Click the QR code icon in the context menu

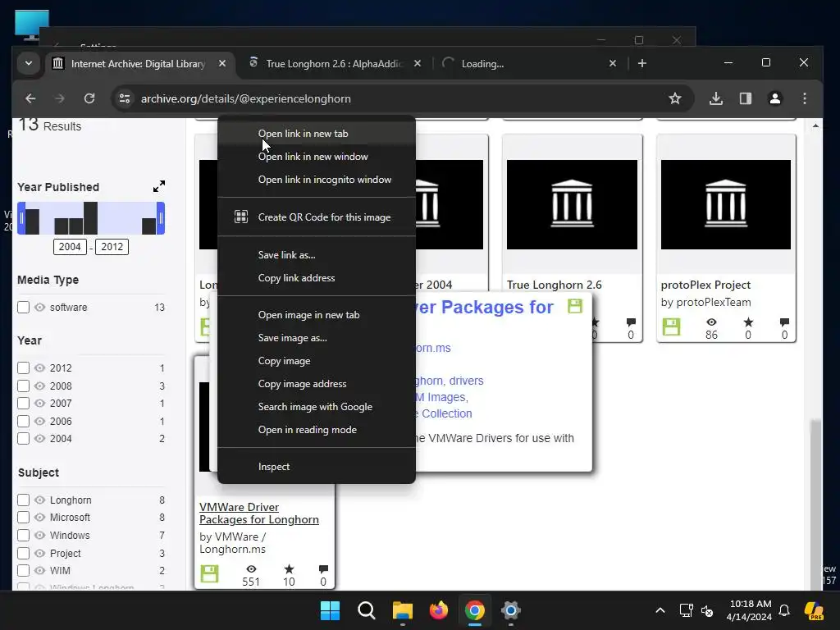241,217
